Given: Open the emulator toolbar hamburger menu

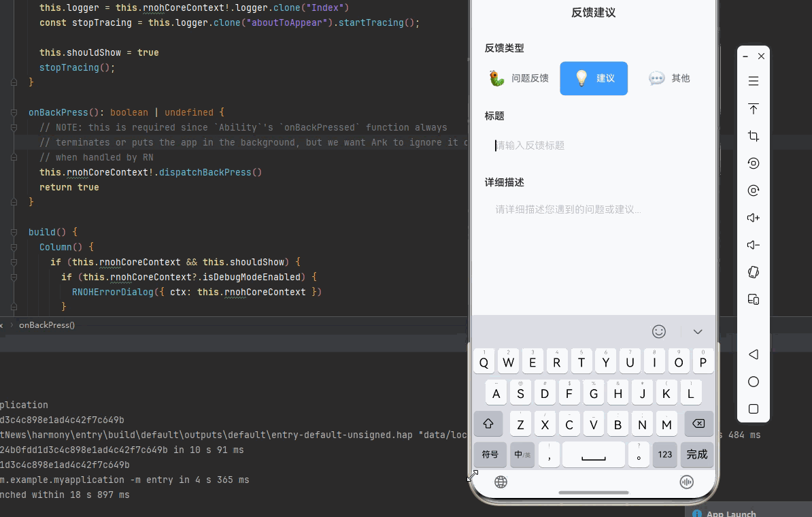Looking at the screenshot, I should (x=754, y=81).
